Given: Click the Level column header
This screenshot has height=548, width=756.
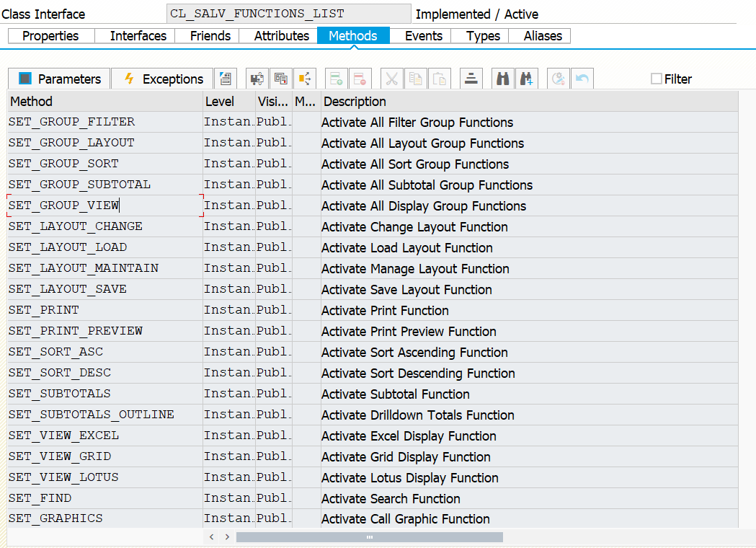Looking at the screenshot, I should 229,101.
